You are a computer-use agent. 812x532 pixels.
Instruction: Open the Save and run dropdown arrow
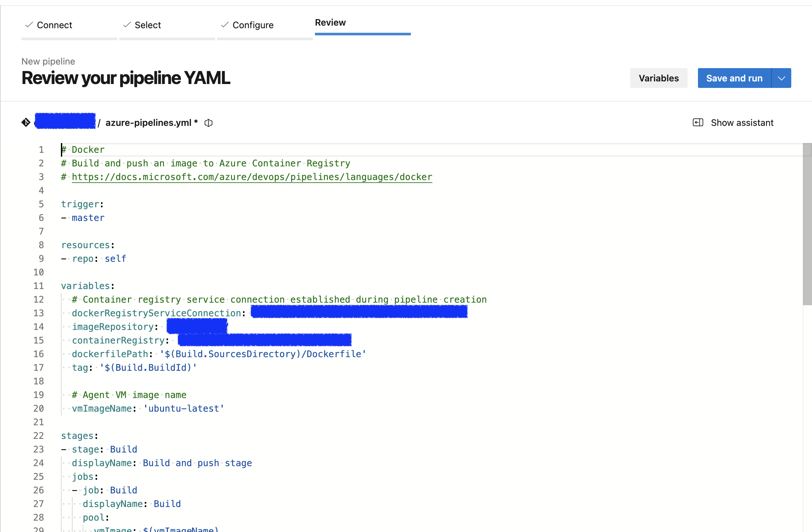pos(782,78)
